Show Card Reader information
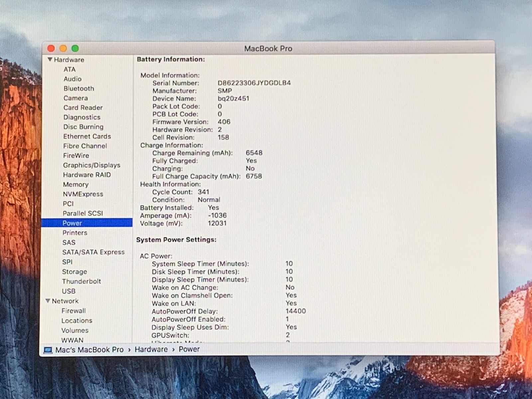Image resolution: width=532 pixels, height=399 pixels. coord(83,108)
